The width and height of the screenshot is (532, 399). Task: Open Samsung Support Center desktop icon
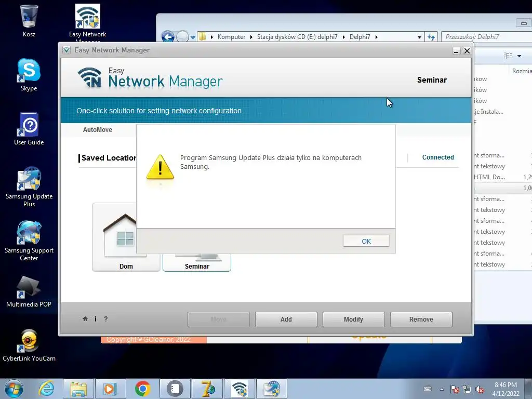point(29,241)
